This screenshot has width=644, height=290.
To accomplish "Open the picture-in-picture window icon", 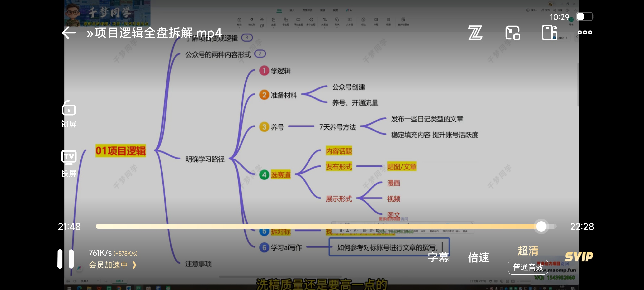I will click(512, 33).
